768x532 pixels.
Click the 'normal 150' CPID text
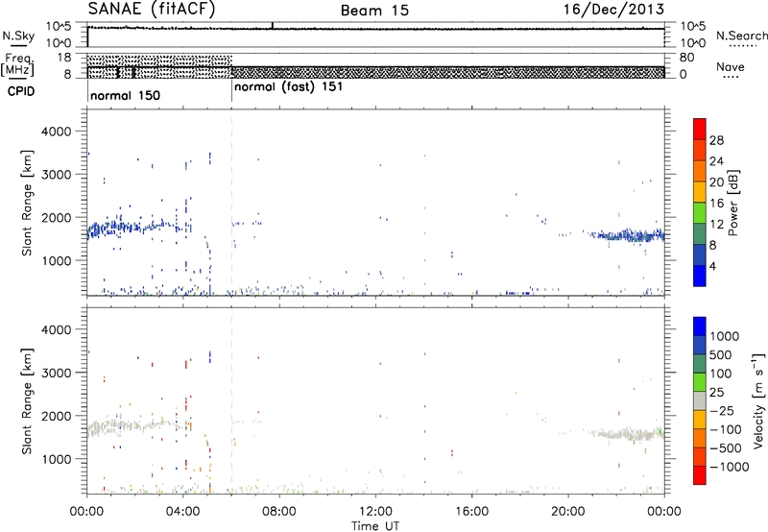(x=126, y=95)
